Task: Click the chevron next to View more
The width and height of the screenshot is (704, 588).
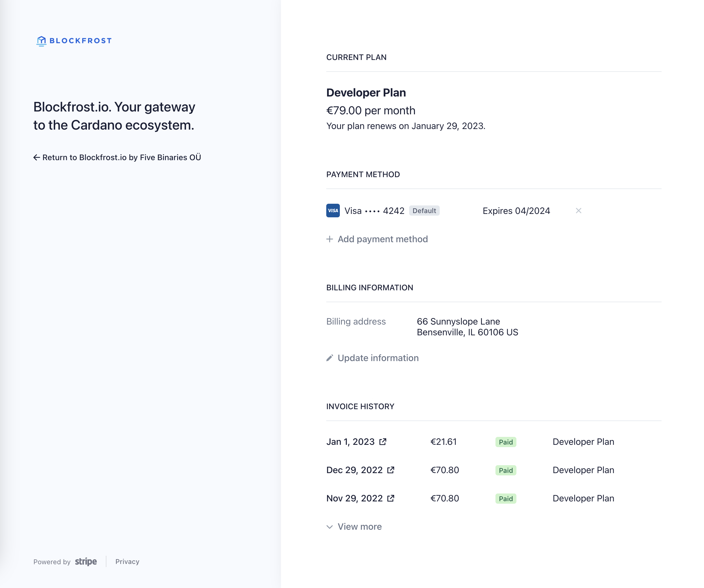Action: coord(330,527)
